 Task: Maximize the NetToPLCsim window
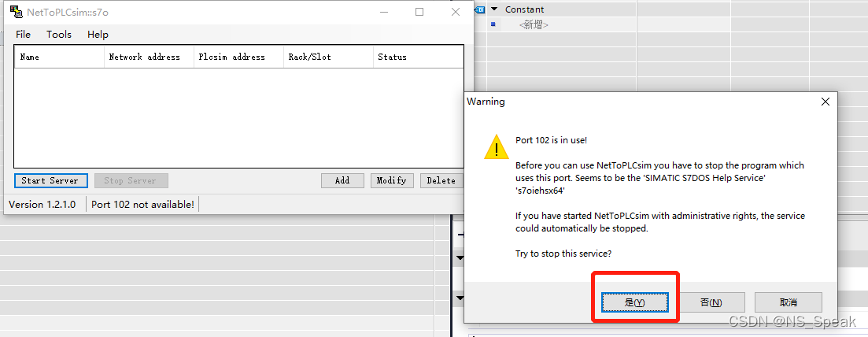click(x=419, y=12)
